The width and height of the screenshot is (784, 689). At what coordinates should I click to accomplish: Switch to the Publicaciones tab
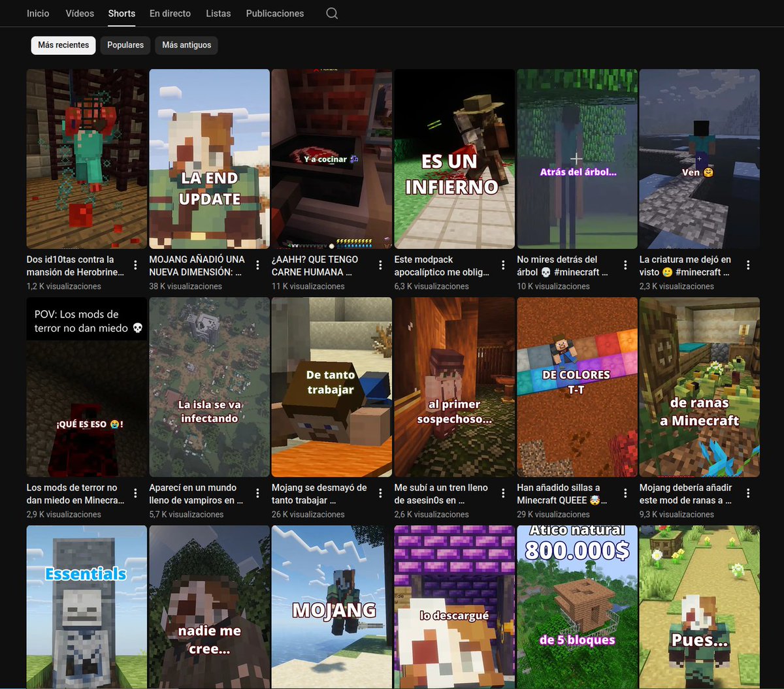coord(275,13)
